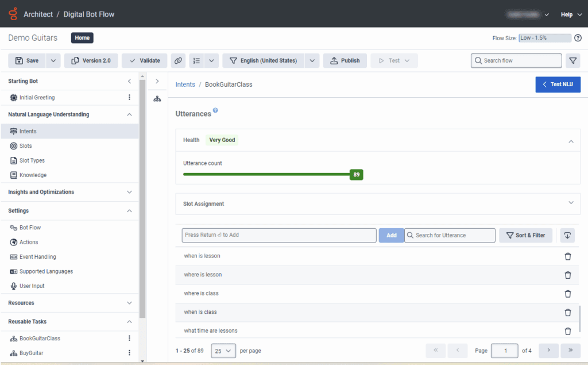Image resolution: width=588 pixels, height=365 pixels.
Task: Click the link icon in the toolbar
Action: click(178, 60)
